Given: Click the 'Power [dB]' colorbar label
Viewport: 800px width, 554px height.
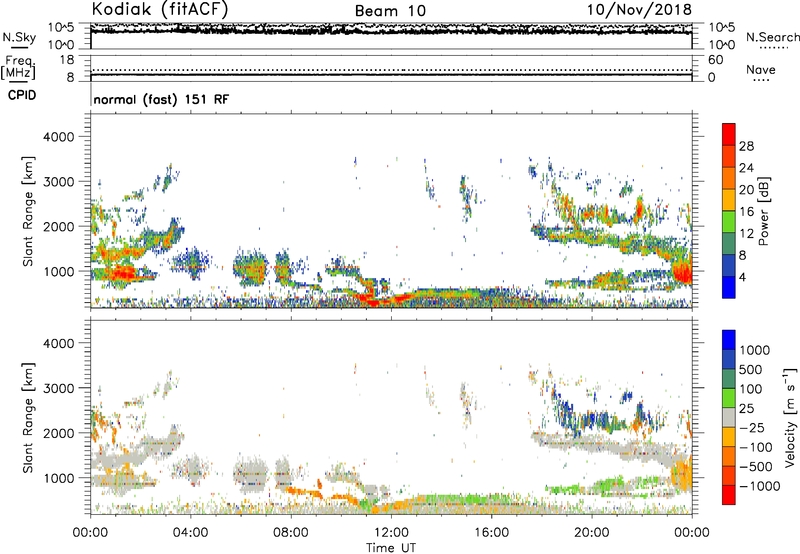Looking at the screenshot, I should point(763,211).
